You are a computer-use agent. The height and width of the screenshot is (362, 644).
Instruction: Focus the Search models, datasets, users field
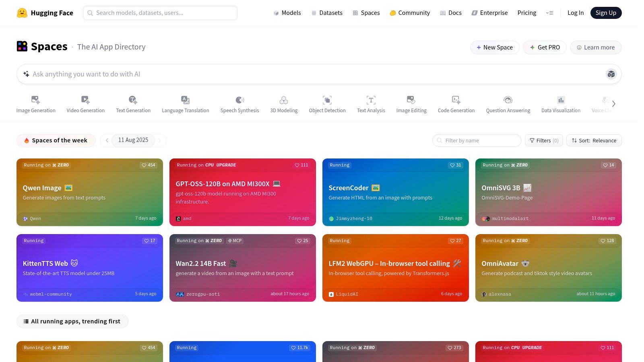[160, 13]
